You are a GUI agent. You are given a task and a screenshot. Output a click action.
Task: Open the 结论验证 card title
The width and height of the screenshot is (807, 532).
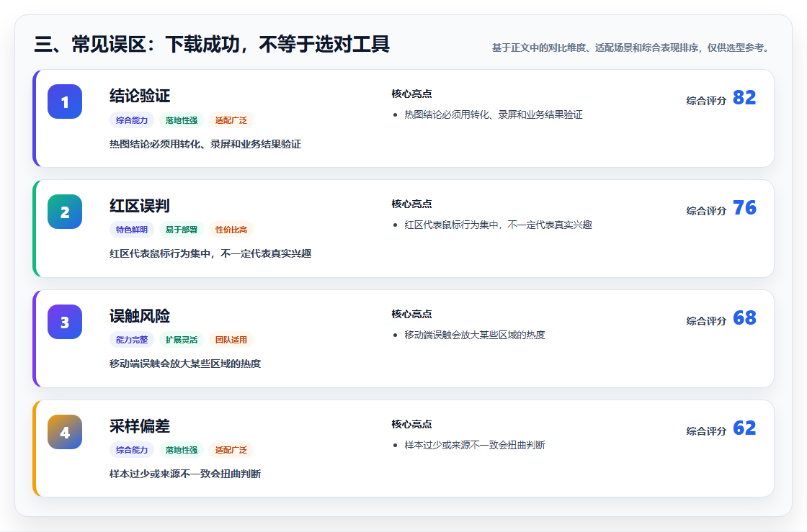(x=140, y=96)
